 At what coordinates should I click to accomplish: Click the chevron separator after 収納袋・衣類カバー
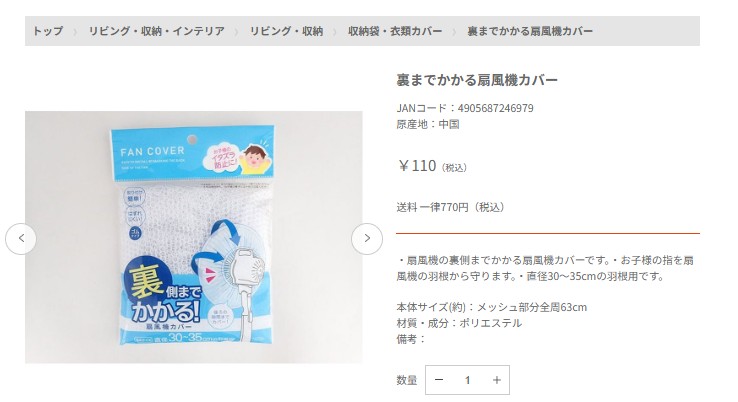coord(454,32)
